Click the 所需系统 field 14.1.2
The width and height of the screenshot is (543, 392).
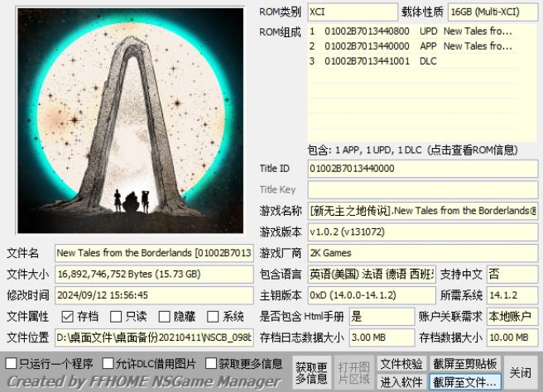(512, 295)
